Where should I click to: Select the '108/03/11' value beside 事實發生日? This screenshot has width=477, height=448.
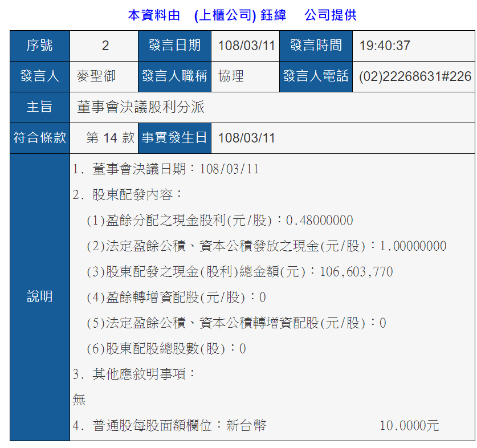click(x=246, y=138)
